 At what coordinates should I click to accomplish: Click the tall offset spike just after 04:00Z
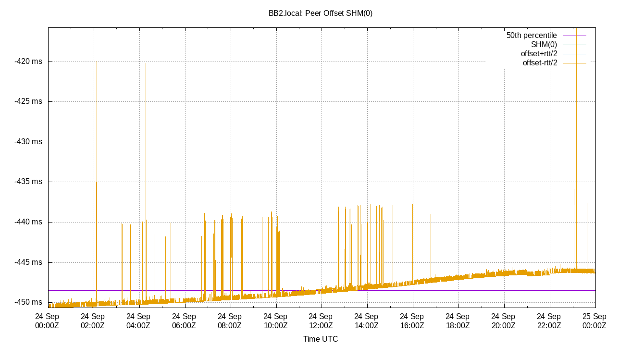[x=146, y=183]
